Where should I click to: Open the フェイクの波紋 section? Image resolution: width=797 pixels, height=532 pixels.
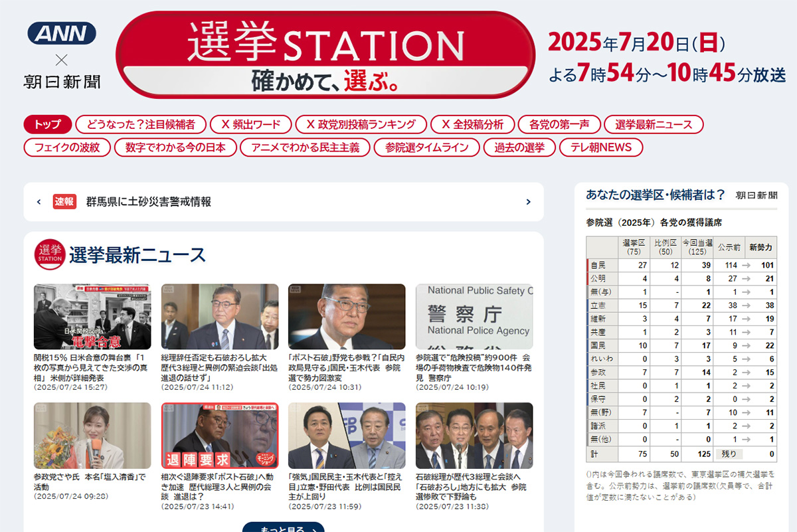[66, 147]
